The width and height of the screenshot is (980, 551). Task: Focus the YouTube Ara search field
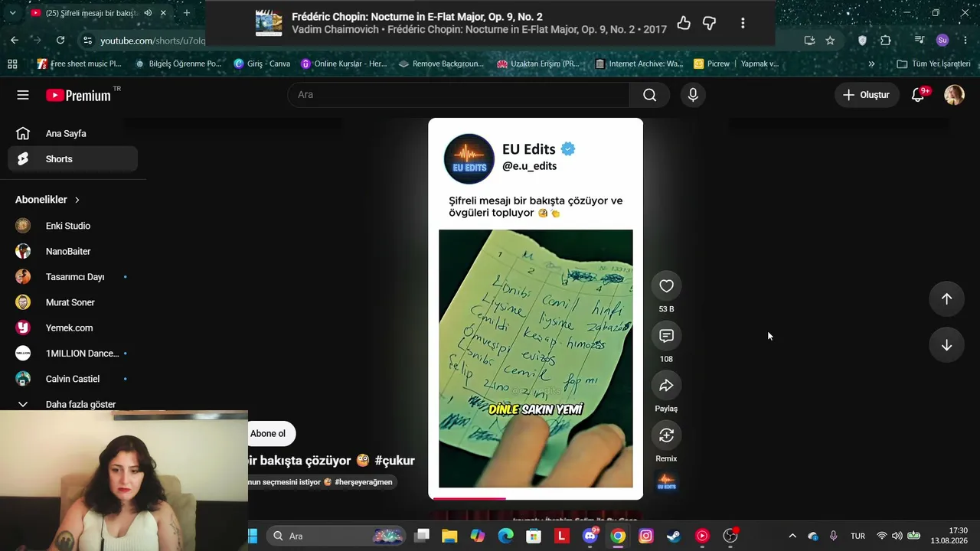(x=458, y=95)
